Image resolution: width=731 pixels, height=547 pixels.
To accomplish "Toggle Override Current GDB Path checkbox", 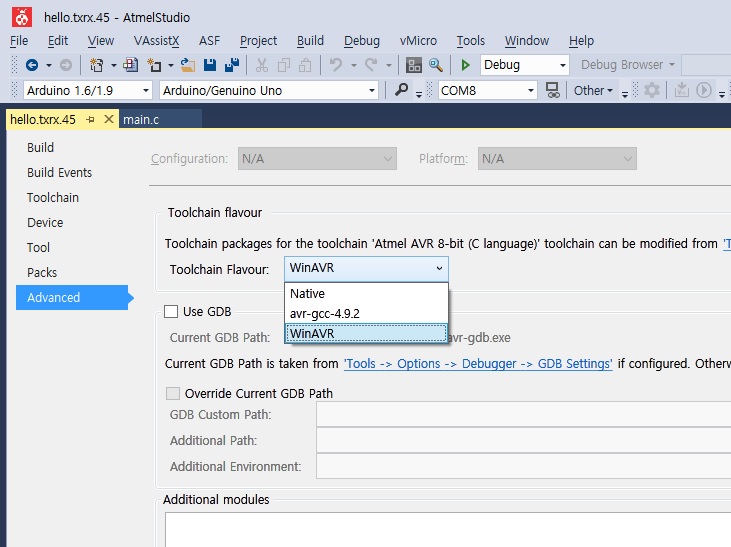I will tap(173, 394).
